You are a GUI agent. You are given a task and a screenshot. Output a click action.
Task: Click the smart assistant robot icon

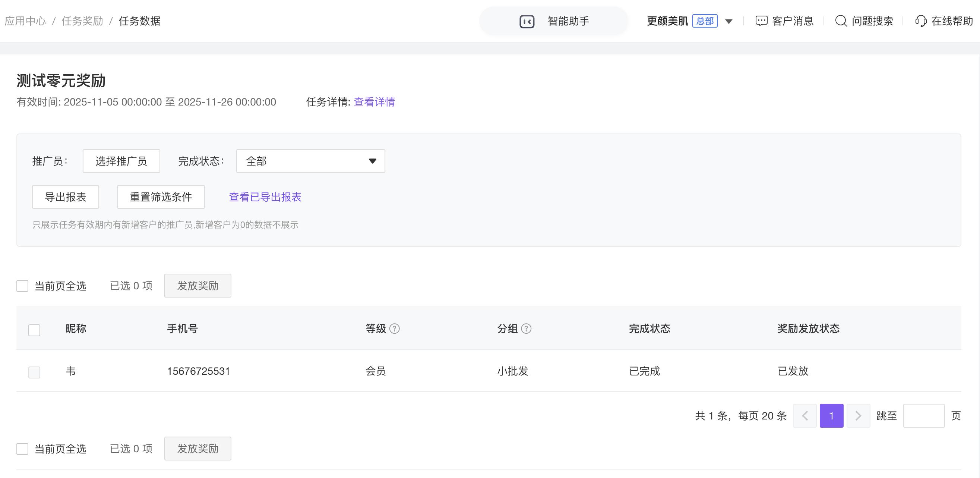click(527, 21)
